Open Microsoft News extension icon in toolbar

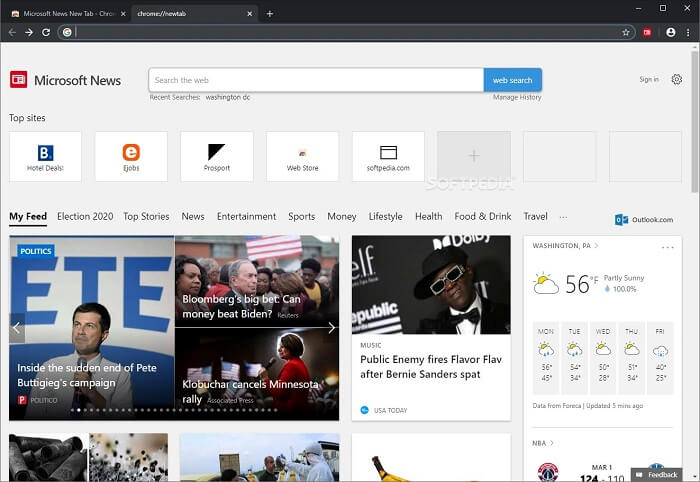tap(647, 32)
